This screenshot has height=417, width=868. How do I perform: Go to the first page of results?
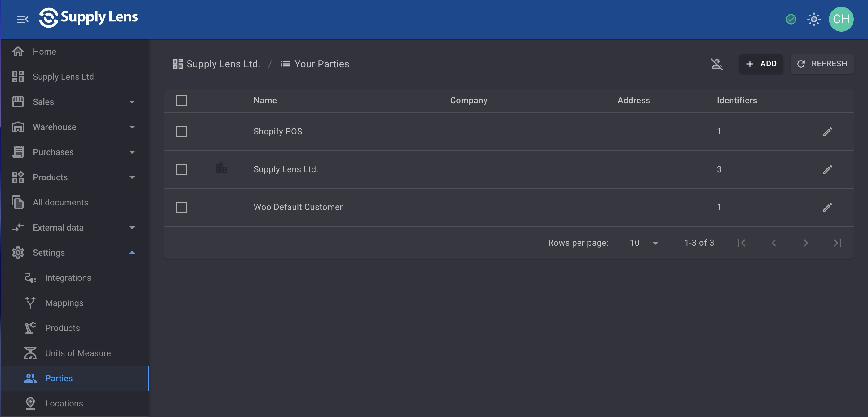point(741,243)
